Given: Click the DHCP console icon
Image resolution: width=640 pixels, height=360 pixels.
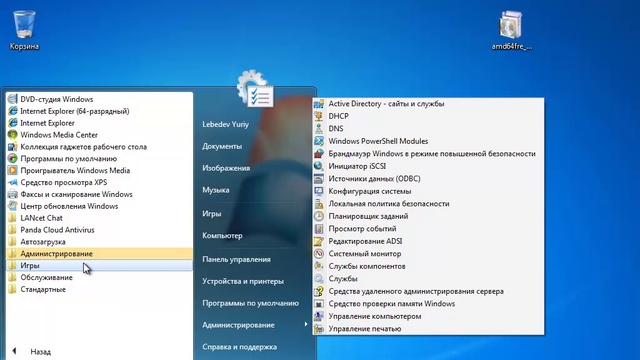Looking at the screenshot, I should click(x=319, y=116).
